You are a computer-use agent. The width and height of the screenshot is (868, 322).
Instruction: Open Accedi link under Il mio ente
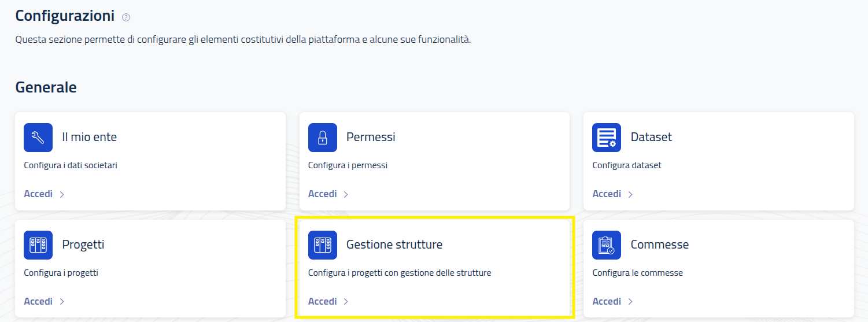coord(44,194)
